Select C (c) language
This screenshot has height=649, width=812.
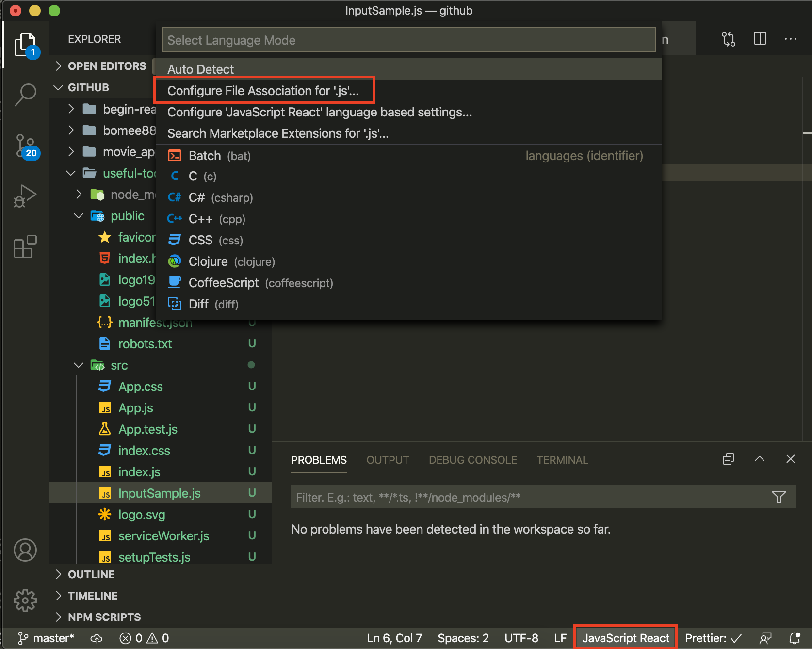click(x=408, y=176)
